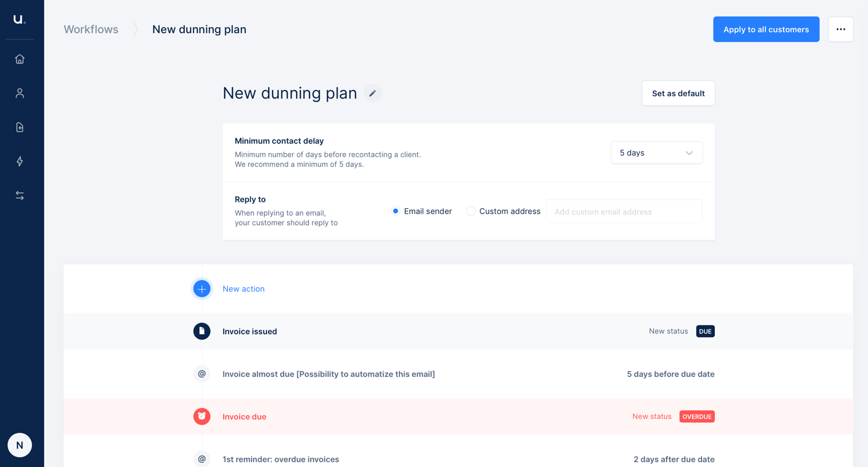Click New dunning plan breadcrumb
Image resolution: width=868 pixels, height=467 pixels.
(x=199, y=29)
